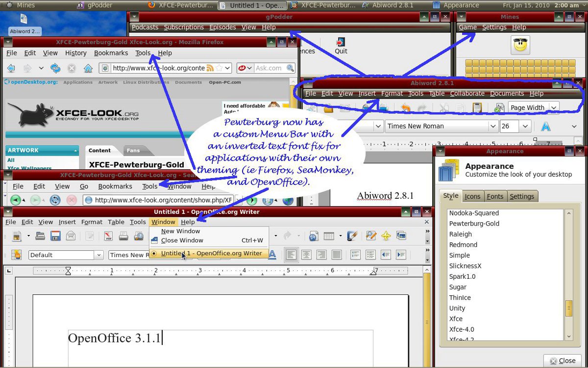
Task: Align left in OpenOffice Writer
Action: coord(291,255)
